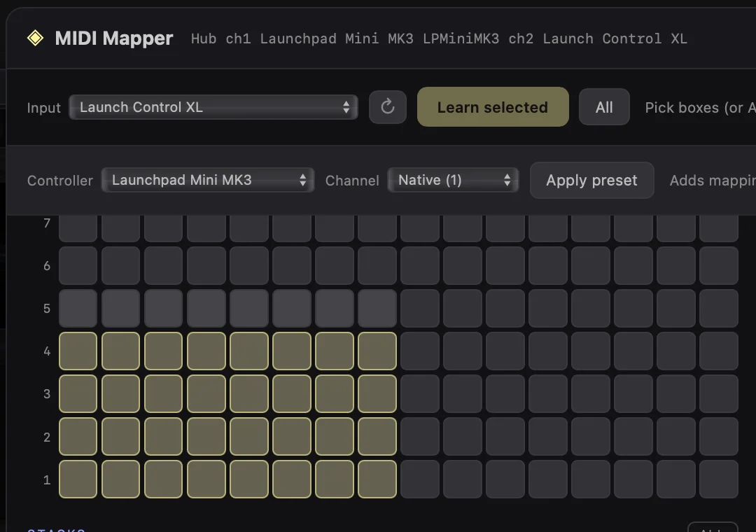Click the 'Hub' header text

tap(204, 38)
